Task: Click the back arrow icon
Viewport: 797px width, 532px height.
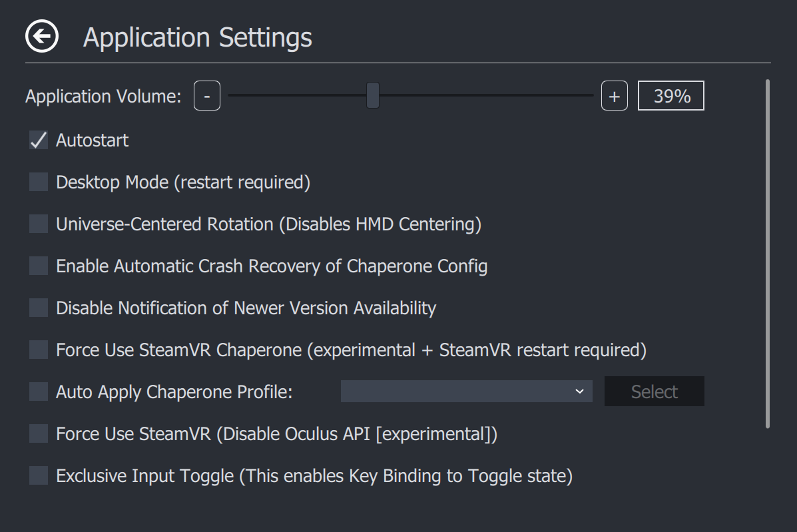Action: point(42,37)
